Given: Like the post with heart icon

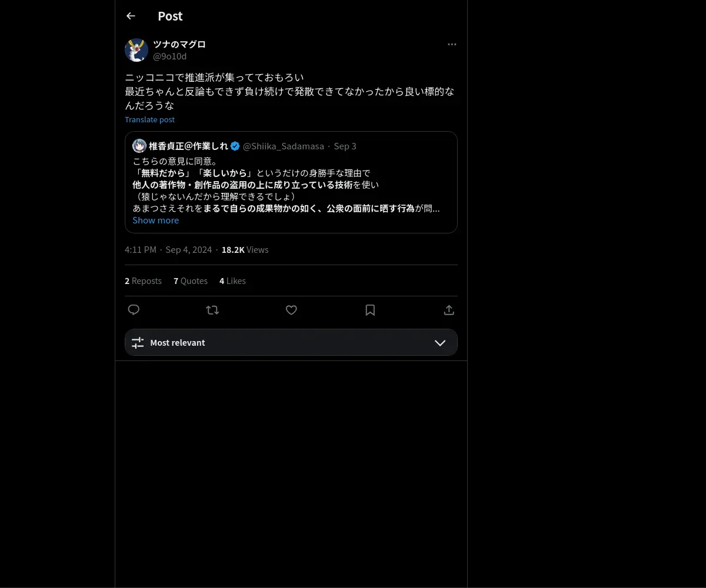Looking at the screenshot, I should point(291,310).
